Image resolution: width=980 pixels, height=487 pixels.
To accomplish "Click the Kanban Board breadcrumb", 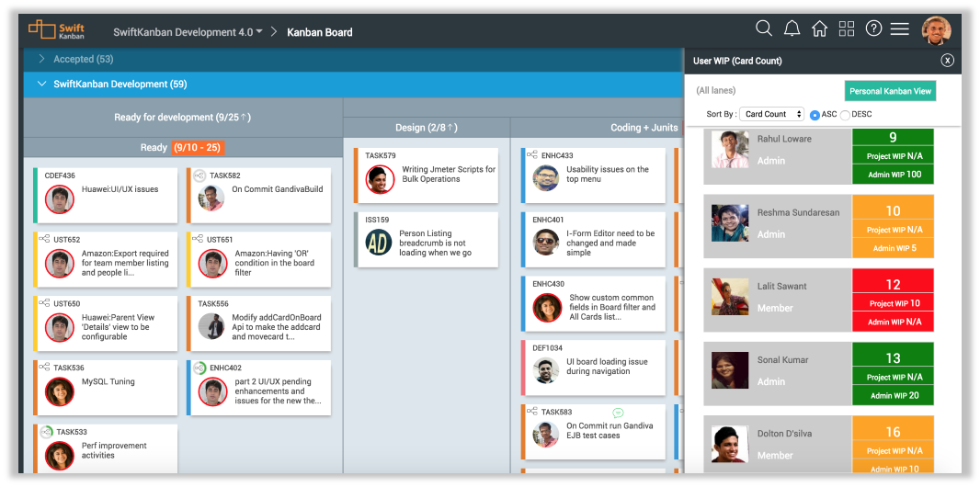I will pyautogui.click(x=319, y=32).
